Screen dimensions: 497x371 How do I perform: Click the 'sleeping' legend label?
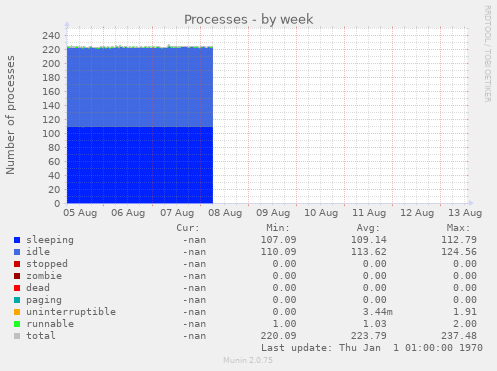click(50, 240)
